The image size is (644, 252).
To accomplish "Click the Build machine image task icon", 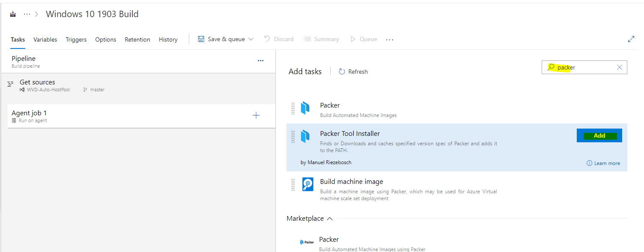I will [307, 184].
